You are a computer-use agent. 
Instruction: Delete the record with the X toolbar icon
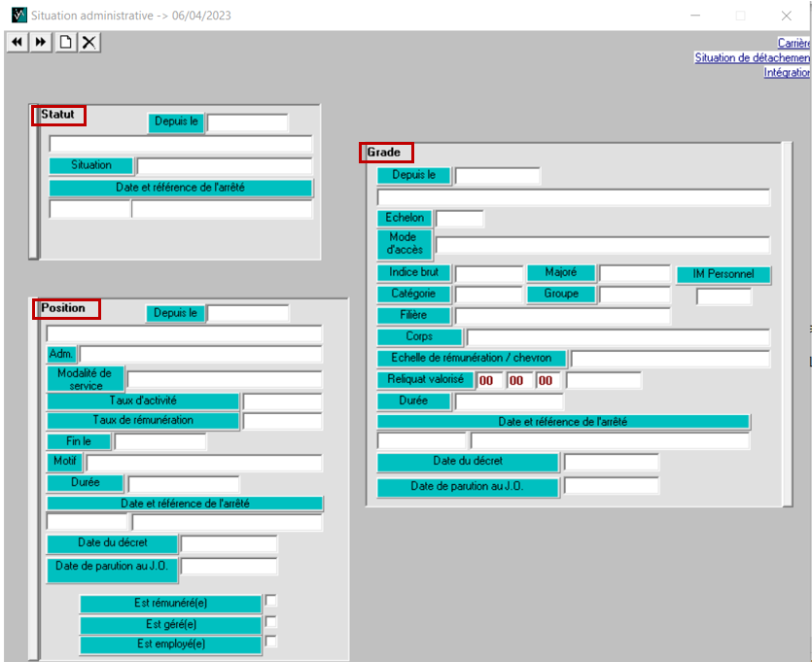pyautogui.click(x=88, y=42)
